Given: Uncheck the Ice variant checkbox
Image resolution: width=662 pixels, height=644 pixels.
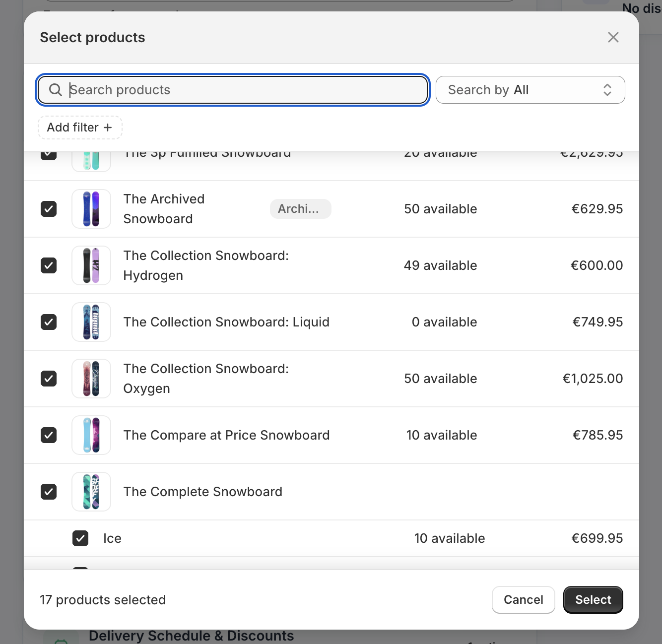Looking at the screenshot, I should tap(80, 538).
